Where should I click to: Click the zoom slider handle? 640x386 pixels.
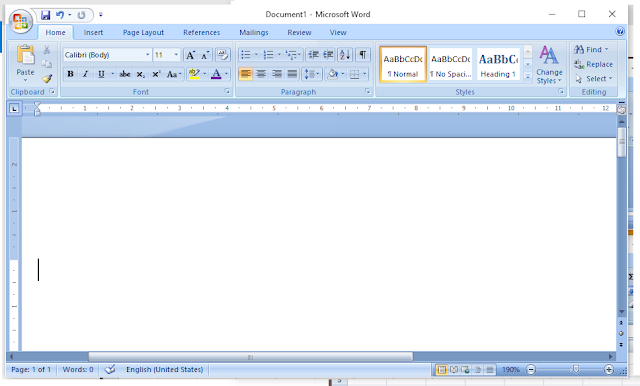coord(576,370)
